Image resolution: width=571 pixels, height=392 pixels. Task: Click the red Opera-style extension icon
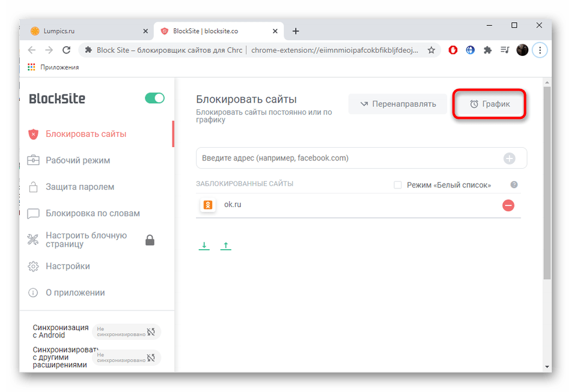453,50
